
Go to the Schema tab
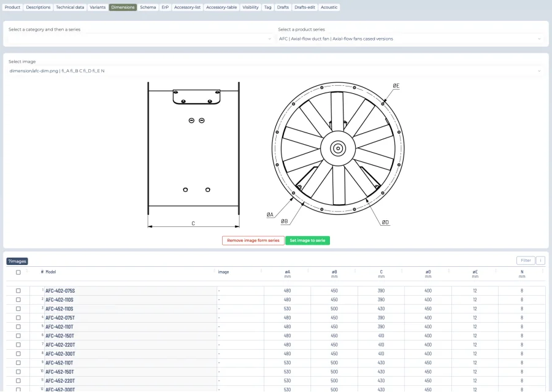click(x=148, y=7)
